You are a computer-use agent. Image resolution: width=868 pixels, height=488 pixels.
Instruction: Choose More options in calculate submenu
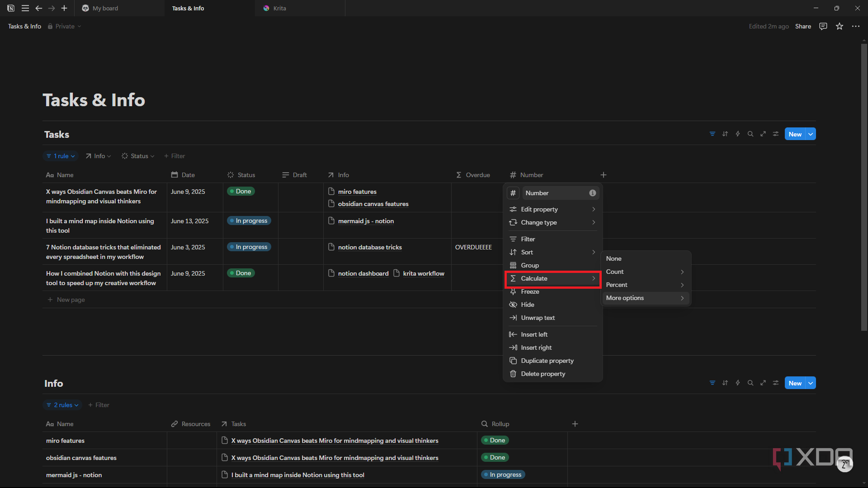tap(645, 298)
